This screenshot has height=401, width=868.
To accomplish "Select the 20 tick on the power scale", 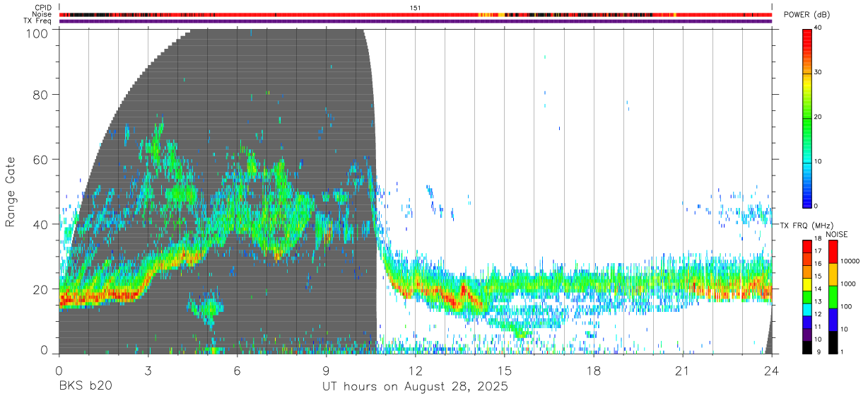I will pyautogui.click(x=819, y=117).
